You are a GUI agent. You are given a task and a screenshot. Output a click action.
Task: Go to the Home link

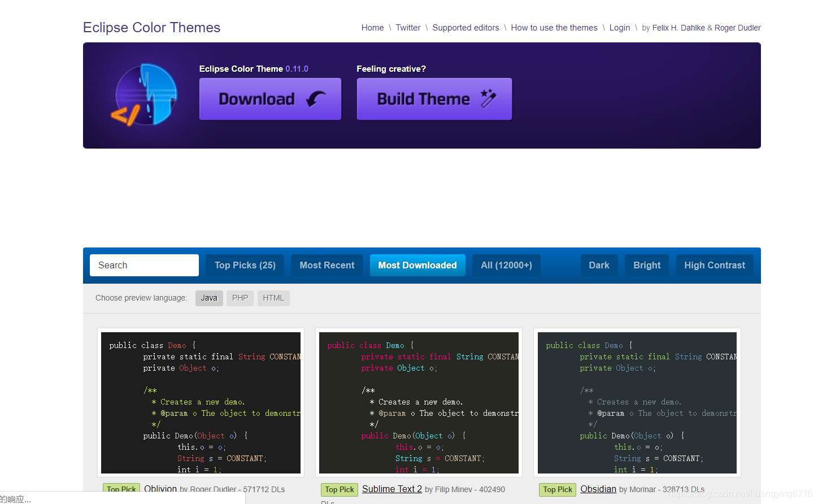[x=372, y=28]
